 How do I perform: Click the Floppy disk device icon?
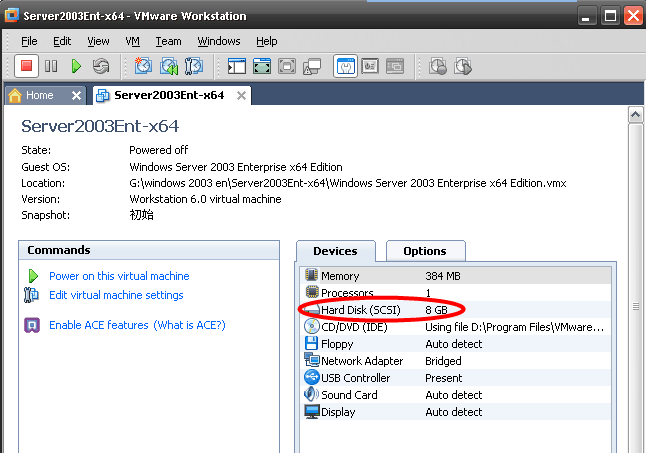pos(311,343)
